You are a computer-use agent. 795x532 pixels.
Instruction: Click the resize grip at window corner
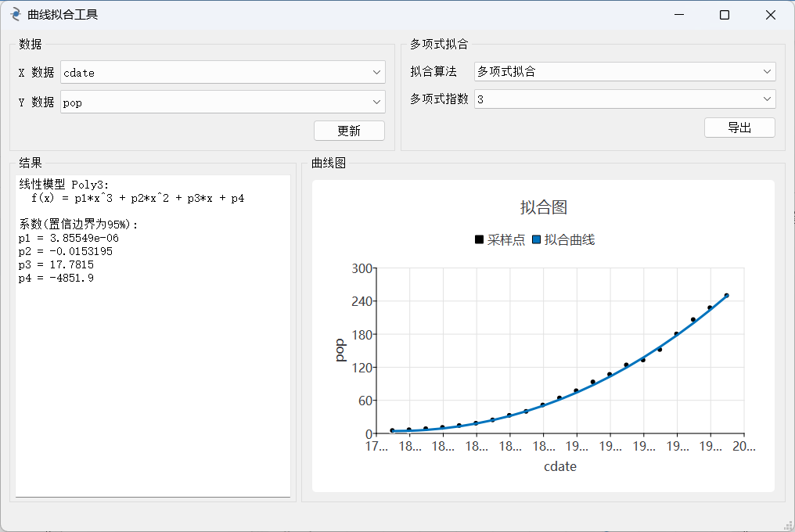click(x=789, y=526)
